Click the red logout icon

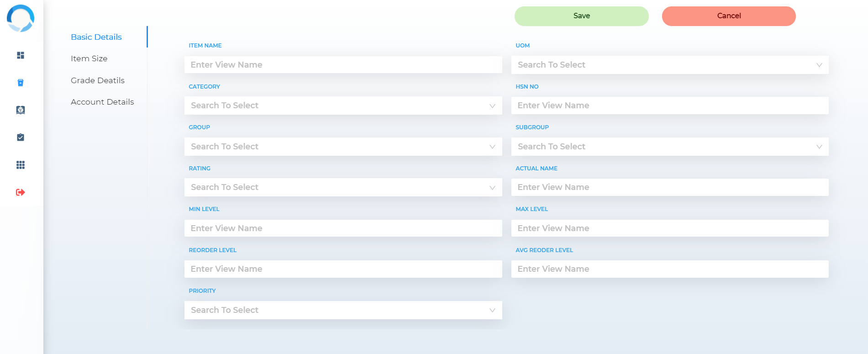pyautogui.click(x=21, y=192)
